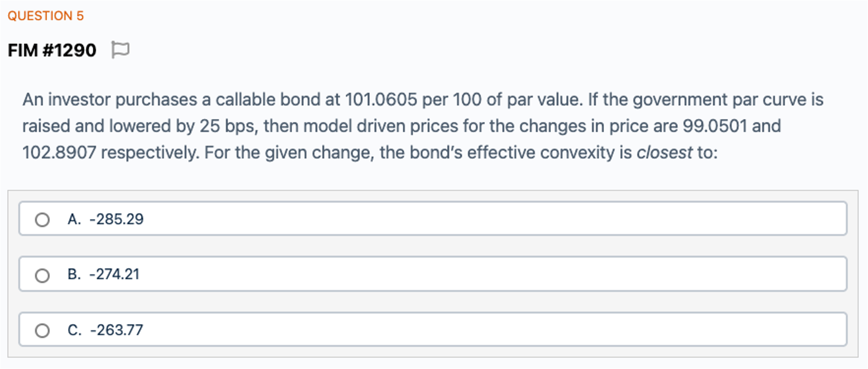This screenshot has width=868, height=369.
Task: Click the italic word 'closest' in question
Action: click(x=664, y=152)
